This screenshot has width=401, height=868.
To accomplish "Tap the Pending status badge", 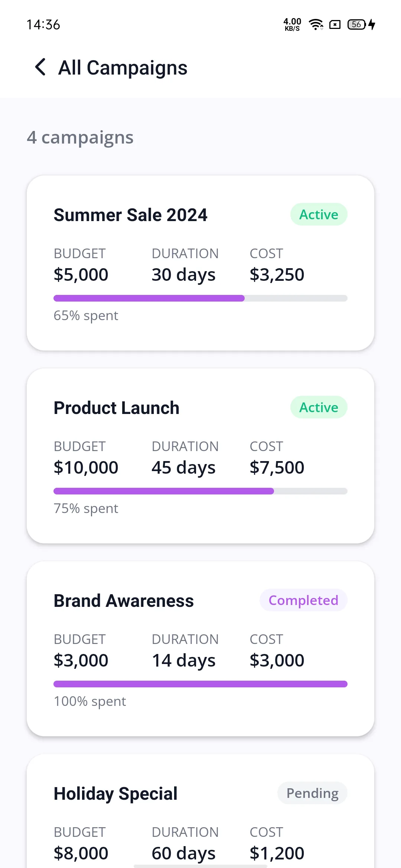I will tap(312, 793).
